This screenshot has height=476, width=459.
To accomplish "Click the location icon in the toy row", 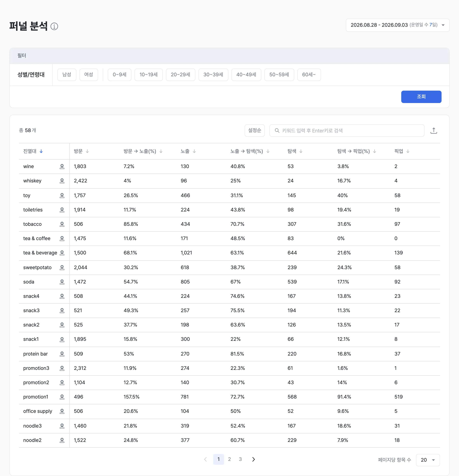I will click(62, 196).
